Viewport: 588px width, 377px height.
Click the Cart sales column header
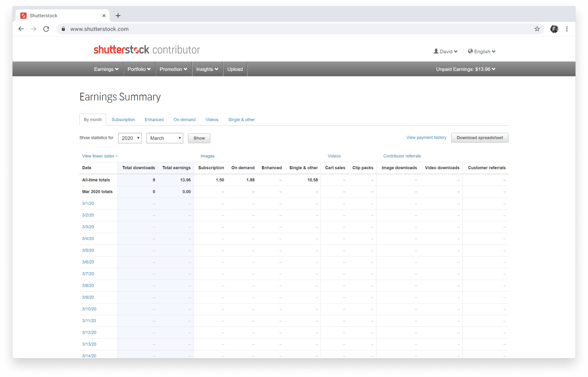(335, 168)
